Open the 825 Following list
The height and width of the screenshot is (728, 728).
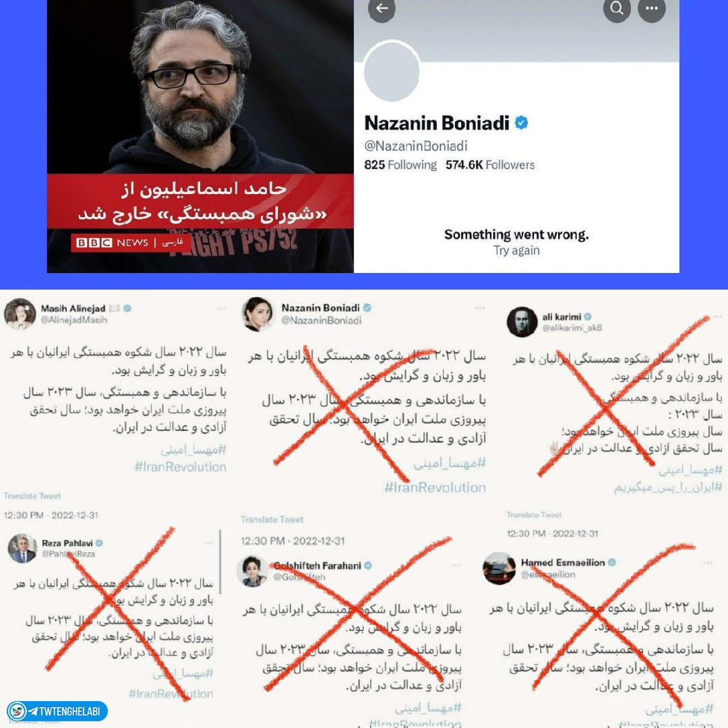pos(400,165)
